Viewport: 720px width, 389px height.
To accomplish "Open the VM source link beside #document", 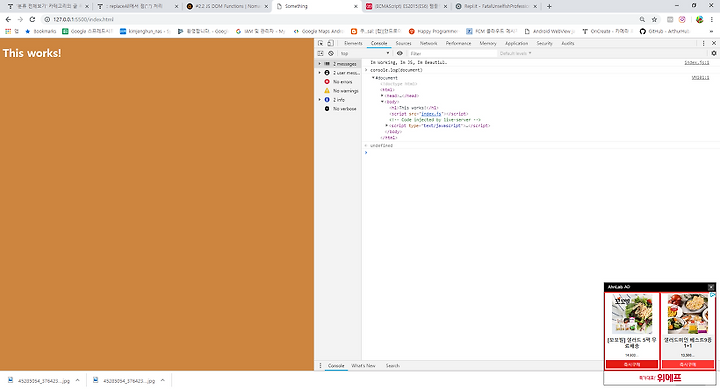I will [x=700, y=78].
